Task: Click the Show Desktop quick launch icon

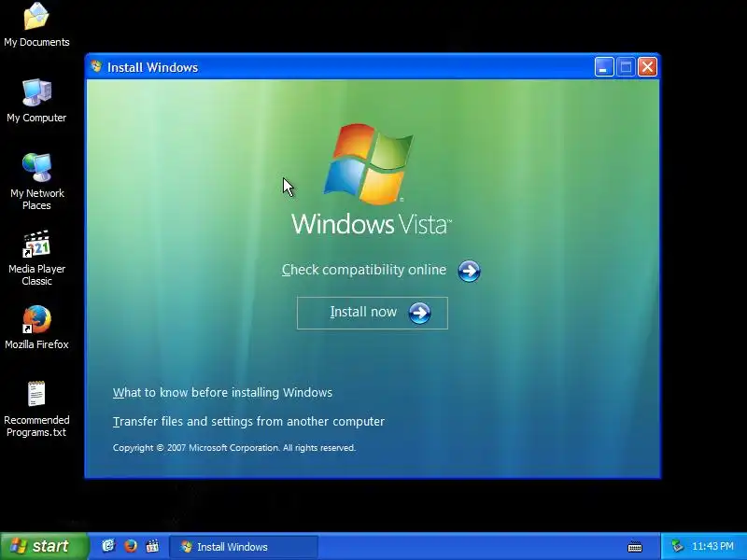Action: tap(108, 546)
